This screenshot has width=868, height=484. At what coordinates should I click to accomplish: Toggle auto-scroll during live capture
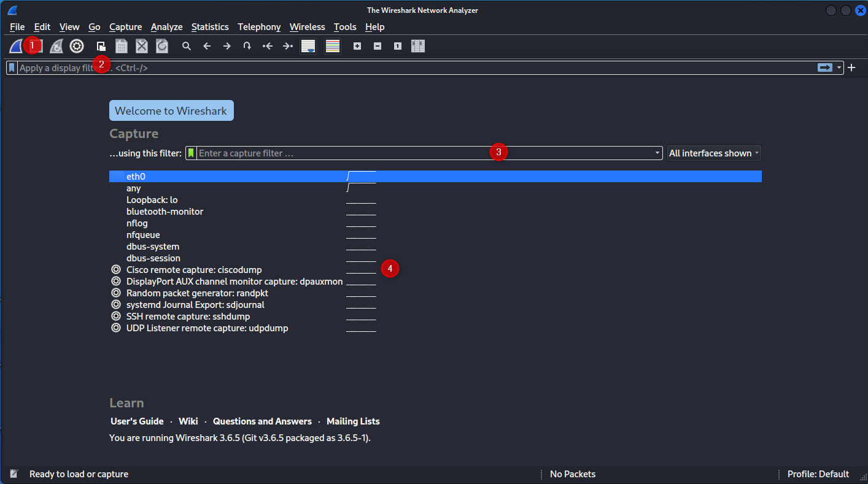click(x=308, y=46)
